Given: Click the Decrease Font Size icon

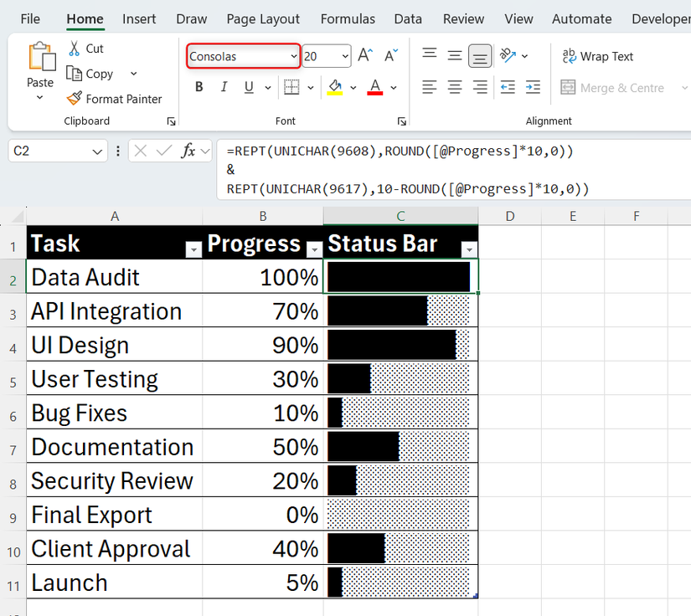Looking at the screenshot, I should [x=389, y=55].
